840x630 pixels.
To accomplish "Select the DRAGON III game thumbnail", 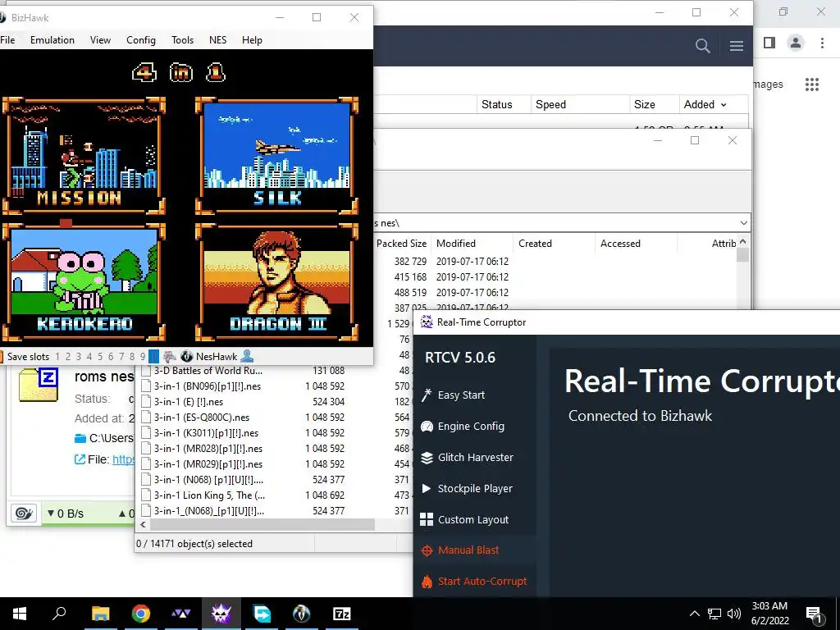I will click(276, 282).
